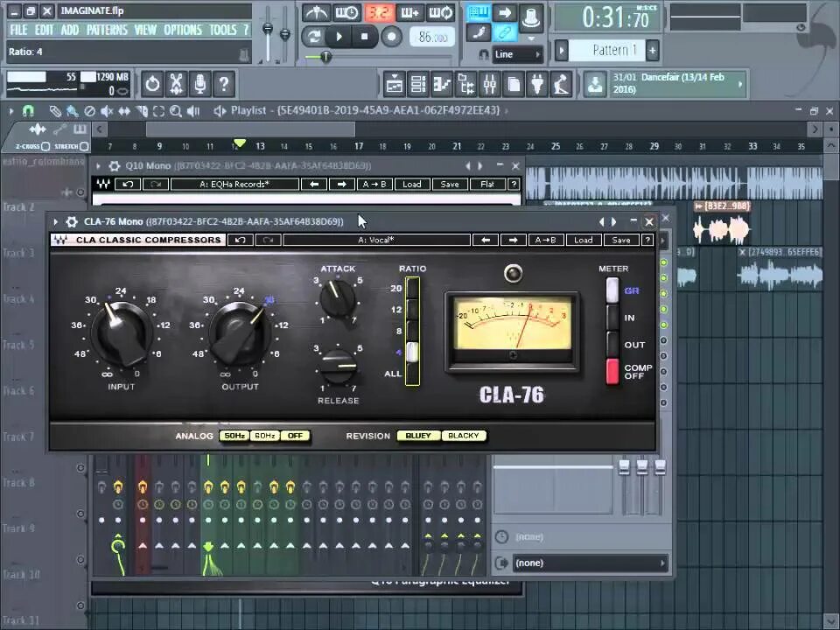Click the CLA-76 INPUT knob

pyautogui.click(x=122, y=333)
